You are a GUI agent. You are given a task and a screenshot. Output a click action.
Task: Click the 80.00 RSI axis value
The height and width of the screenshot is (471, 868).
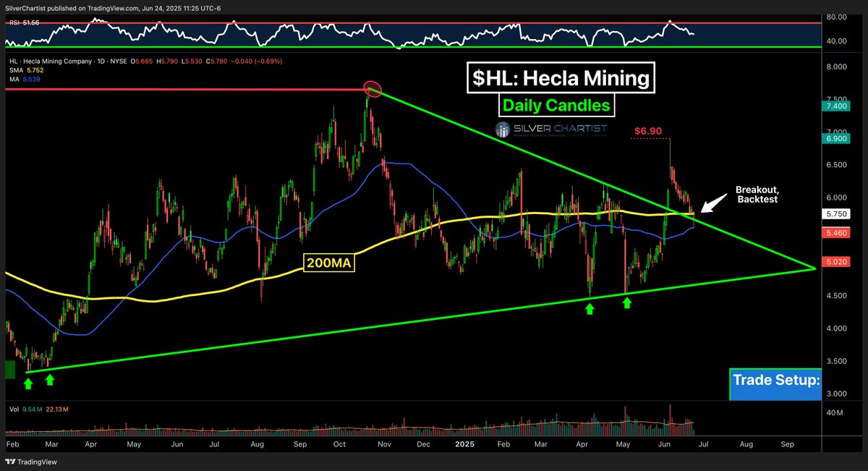pos(837,16)
